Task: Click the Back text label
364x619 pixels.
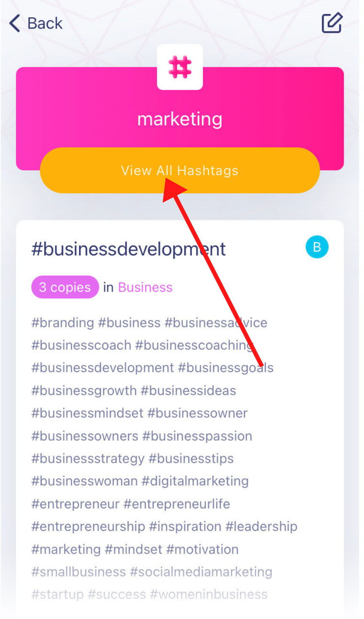Action: (45, 23)
